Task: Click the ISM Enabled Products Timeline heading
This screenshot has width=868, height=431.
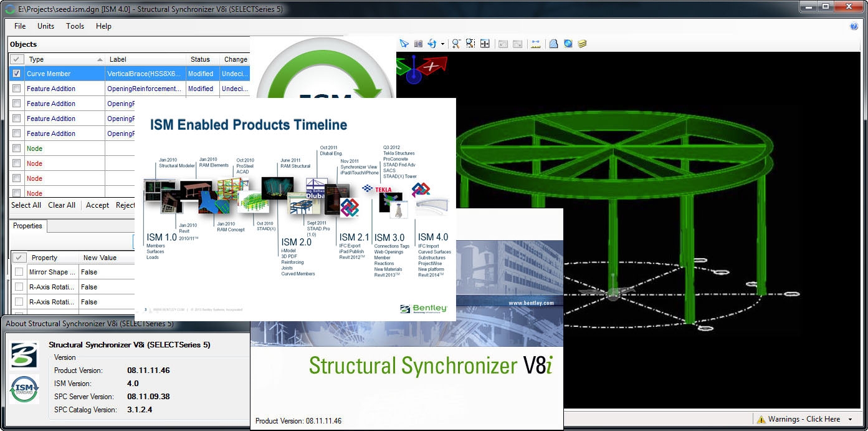Action: point(249,125)
